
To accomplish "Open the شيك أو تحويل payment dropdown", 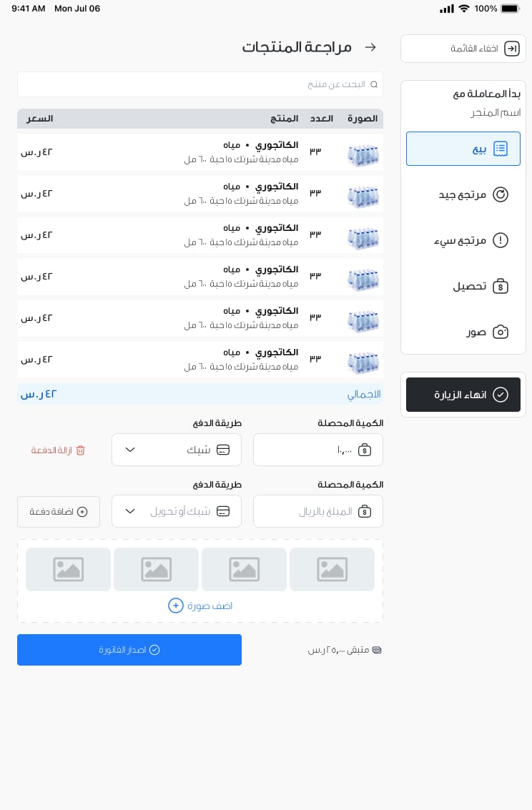I will point(176,511).
